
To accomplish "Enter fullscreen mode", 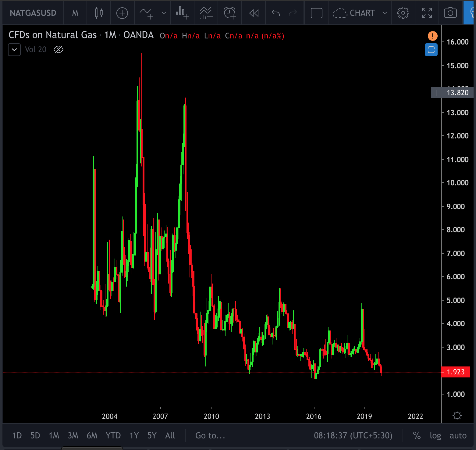I will click(x=427, y=13).
